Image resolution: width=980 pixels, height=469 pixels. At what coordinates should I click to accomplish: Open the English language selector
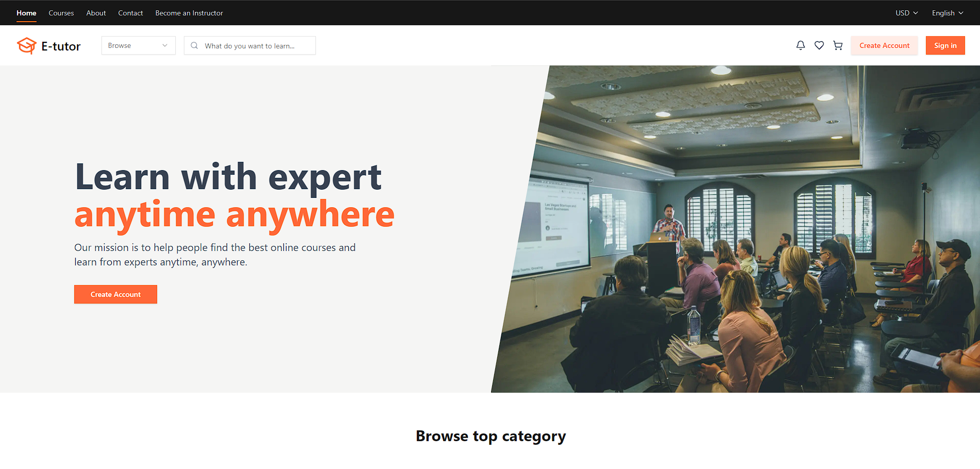(947, 13)
